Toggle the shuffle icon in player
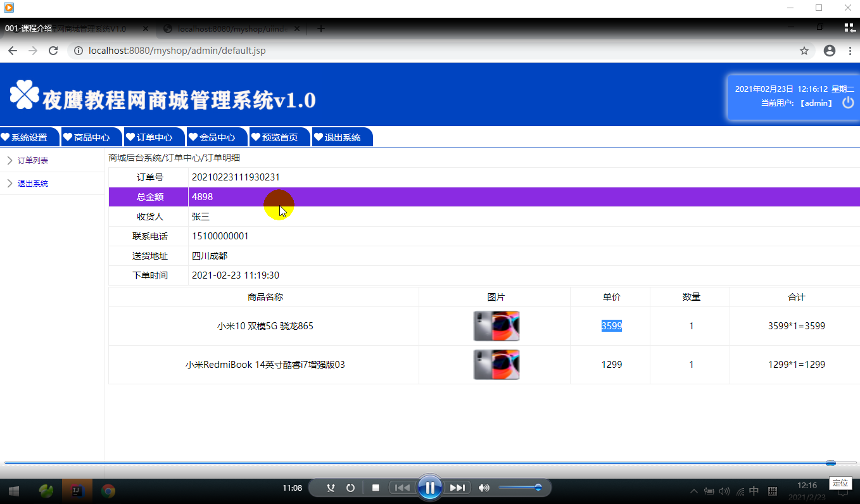 click(331, 488)
